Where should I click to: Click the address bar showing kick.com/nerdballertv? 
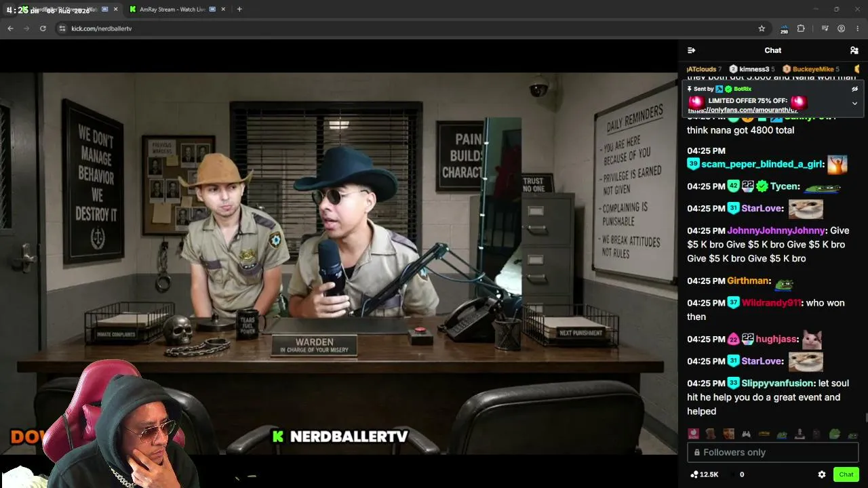[x=413, y=28]
